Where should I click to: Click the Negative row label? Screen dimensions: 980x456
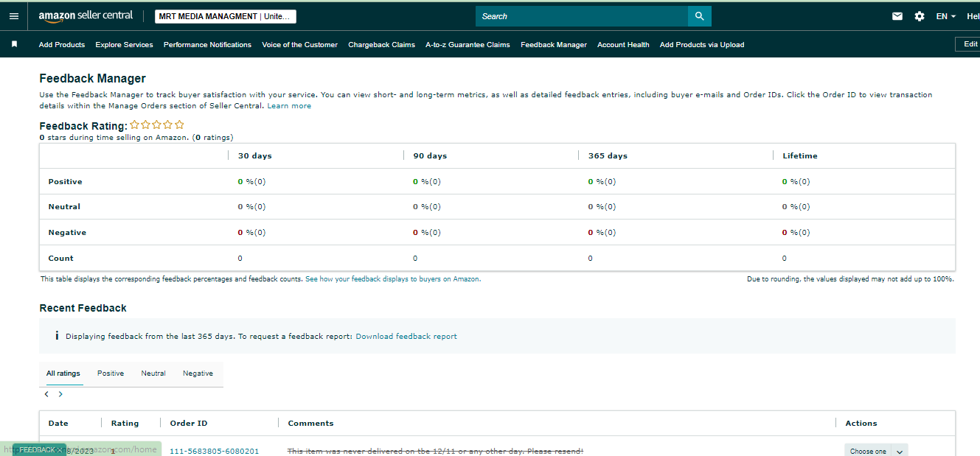click(x=67, y=233)
